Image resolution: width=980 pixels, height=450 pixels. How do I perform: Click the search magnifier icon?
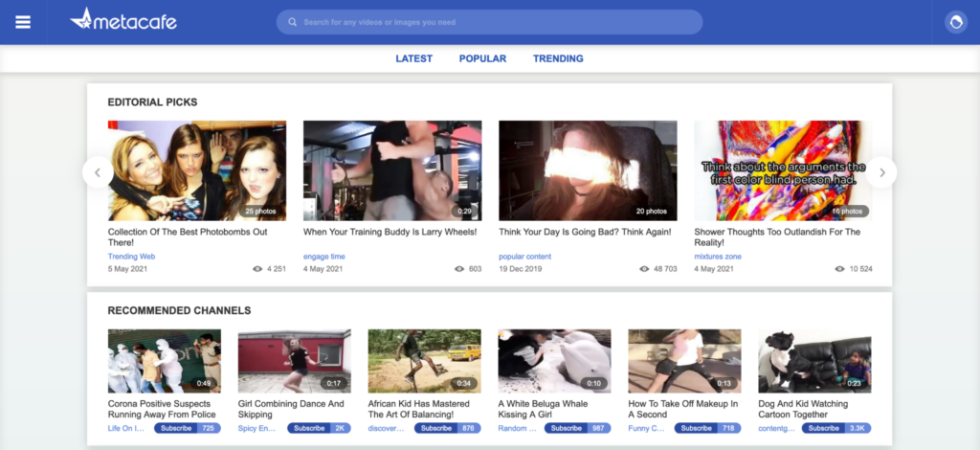[292, 22]
